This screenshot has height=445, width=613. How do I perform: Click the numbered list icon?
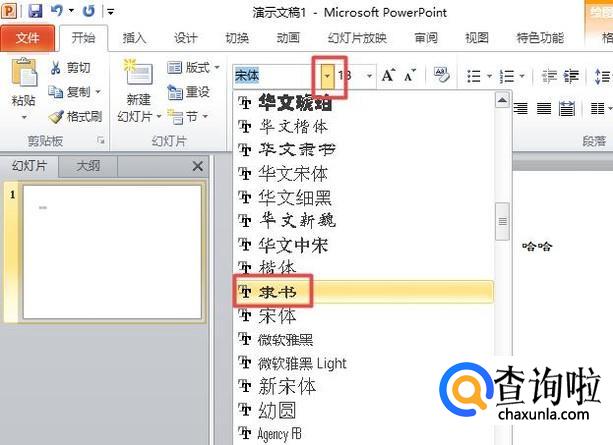point(507,76)
